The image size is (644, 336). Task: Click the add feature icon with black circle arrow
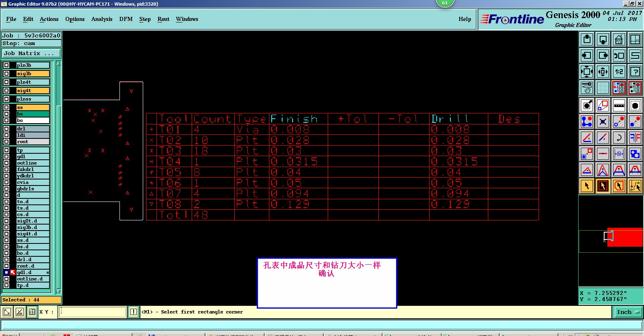pos(587,105)
